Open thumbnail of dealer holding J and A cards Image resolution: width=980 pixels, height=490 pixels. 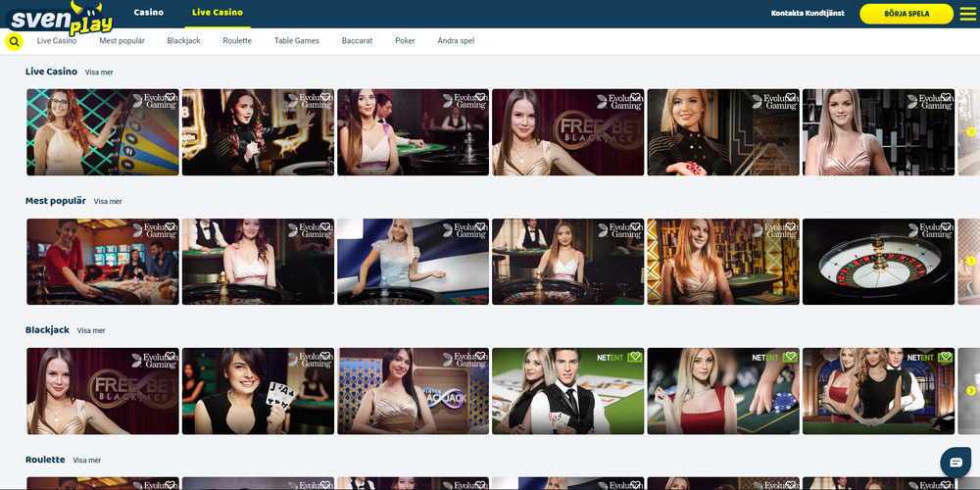(x=258, y=391)
